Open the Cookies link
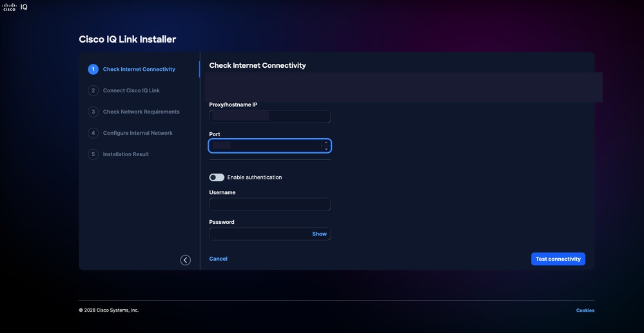The image size is (644, 333). [585, 310]
